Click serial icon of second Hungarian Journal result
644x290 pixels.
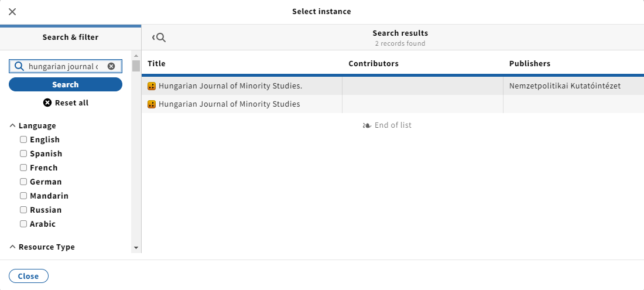tap(152, 104)
